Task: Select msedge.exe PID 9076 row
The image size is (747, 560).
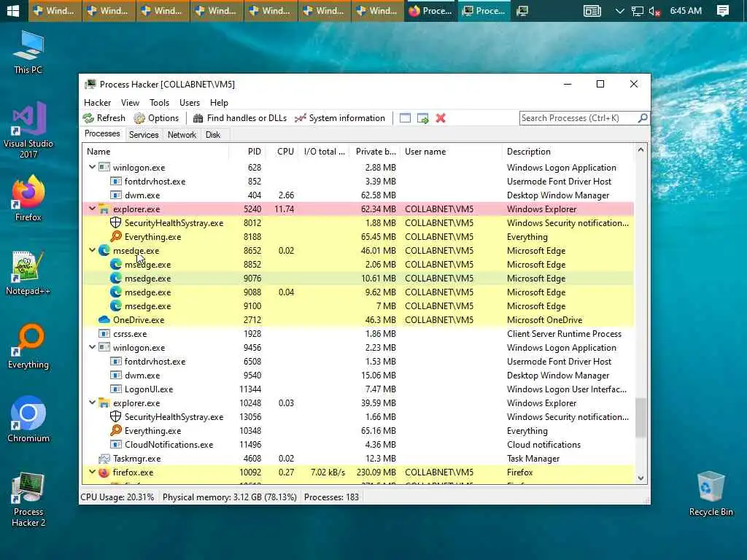Action: [358, 279]
